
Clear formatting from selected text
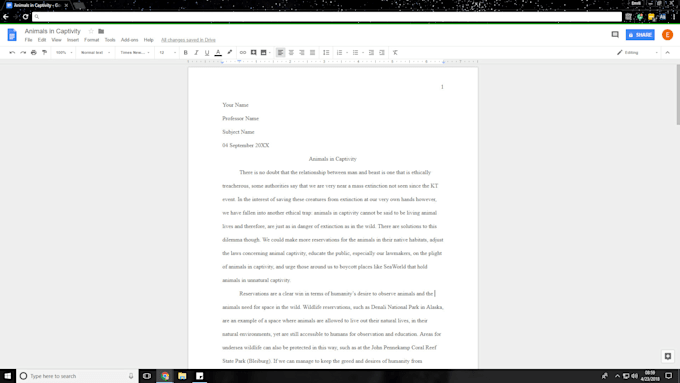coord(395,52)
